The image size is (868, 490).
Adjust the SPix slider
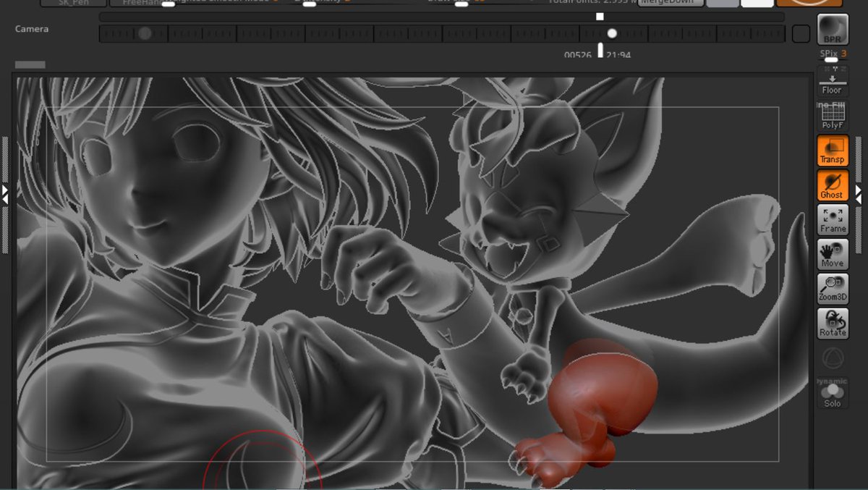click(833, 56)
